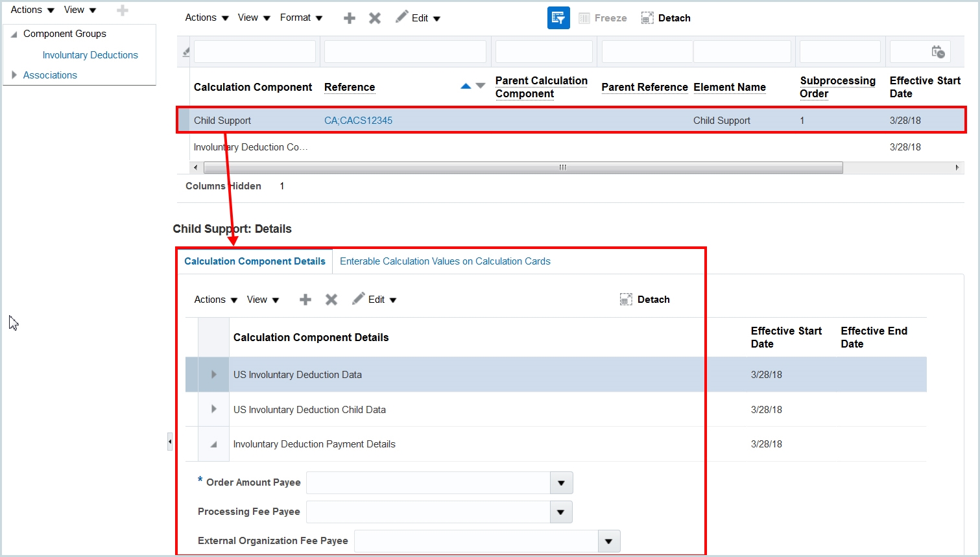The height and width of the screenshot is (557, 980).
Task: Open the Processing Fee Payee dropdown
Action: coord(561,512)
